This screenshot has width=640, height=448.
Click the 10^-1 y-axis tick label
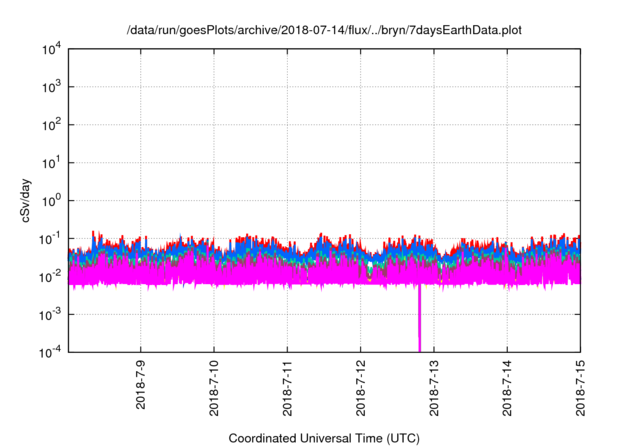tap(50, 238)
